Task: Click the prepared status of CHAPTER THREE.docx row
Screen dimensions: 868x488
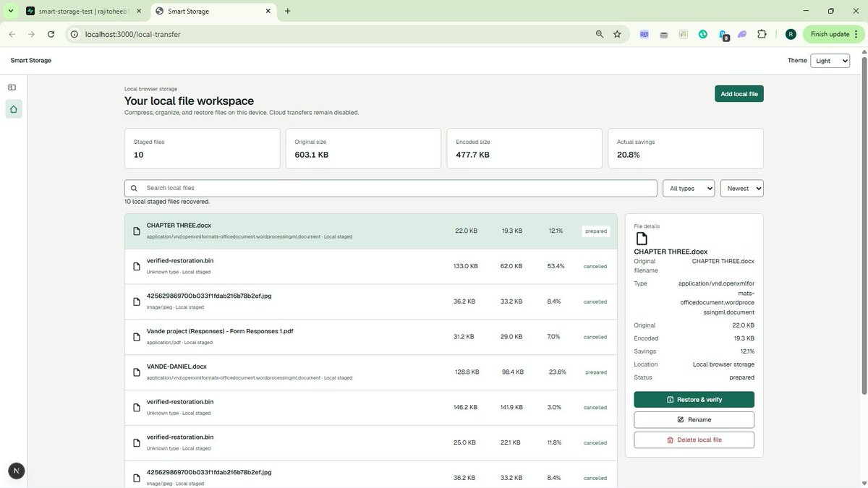Action: (596, 231)
